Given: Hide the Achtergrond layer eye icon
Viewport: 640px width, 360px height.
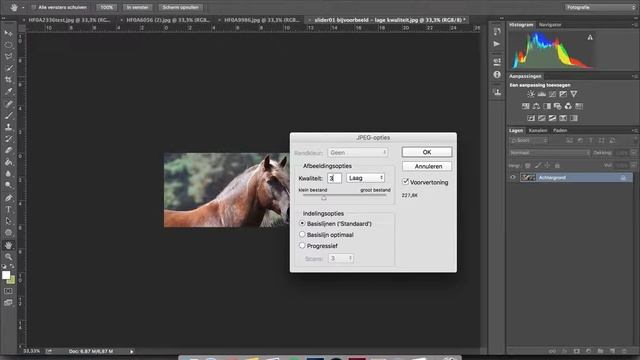Looking at the screenshot, I should click(x=513, y=178).
